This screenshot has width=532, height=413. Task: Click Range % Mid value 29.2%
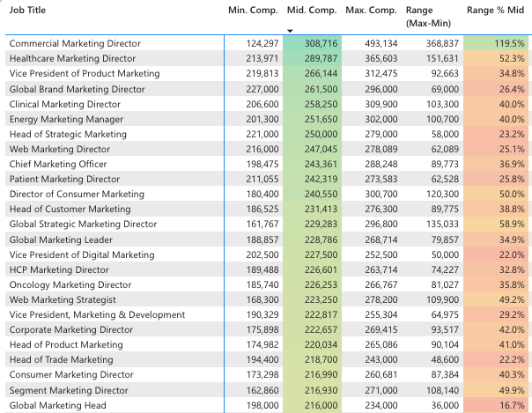click(512, 314)
